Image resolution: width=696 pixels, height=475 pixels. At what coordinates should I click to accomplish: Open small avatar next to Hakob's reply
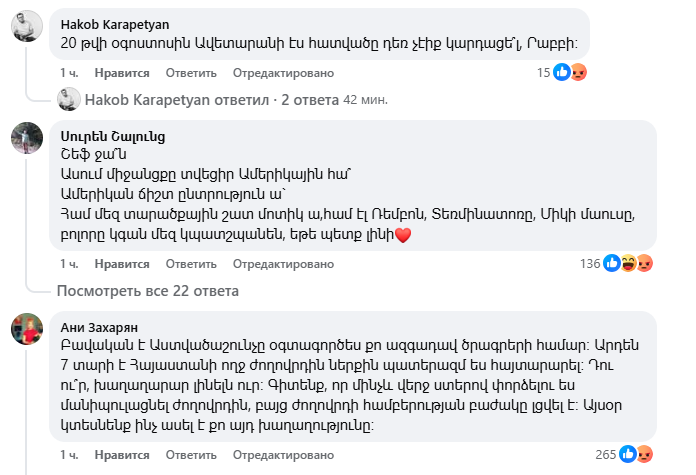tap(69, 100)
